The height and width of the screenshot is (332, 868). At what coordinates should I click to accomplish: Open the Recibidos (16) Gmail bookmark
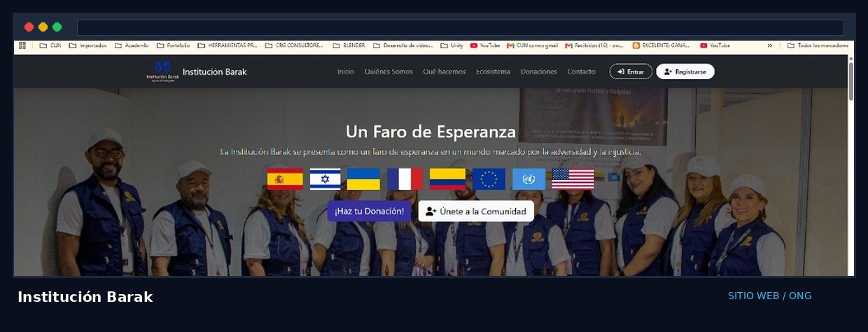(595, 46)
